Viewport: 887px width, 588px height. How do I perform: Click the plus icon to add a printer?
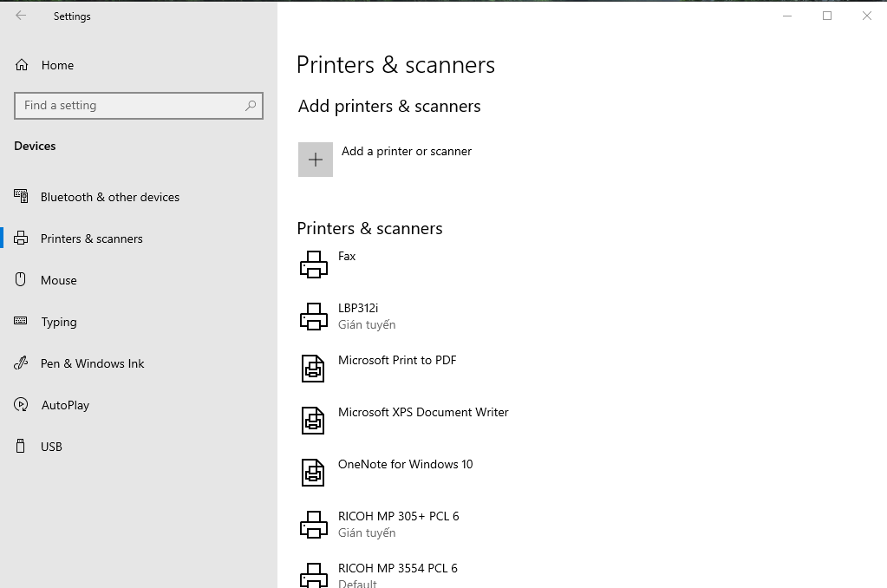[316, 160]
